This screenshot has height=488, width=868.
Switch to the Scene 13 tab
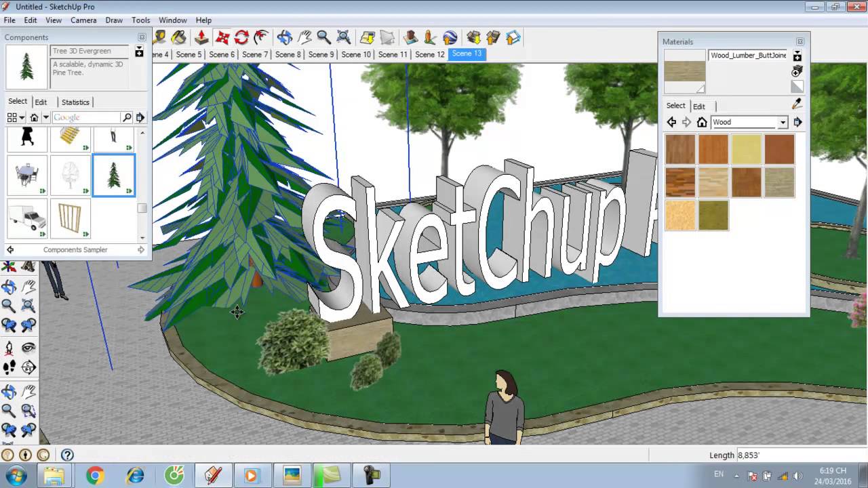tap(467, 54)
